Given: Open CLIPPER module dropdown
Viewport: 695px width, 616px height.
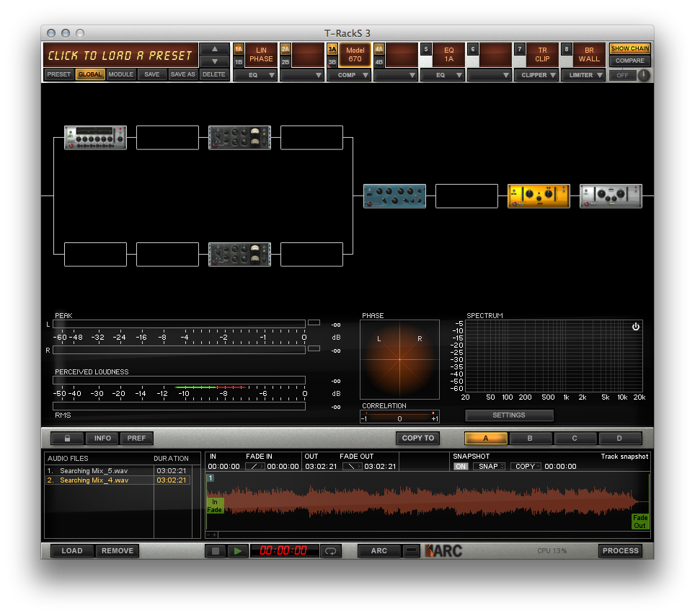Looking at the screenshot, I should click(x=536, y=76).
